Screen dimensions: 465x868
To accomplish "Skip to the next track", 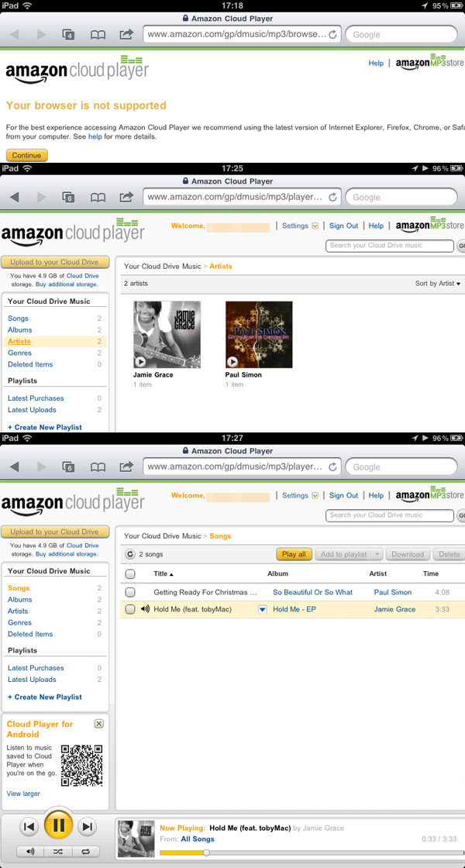I will pos(86,827).
